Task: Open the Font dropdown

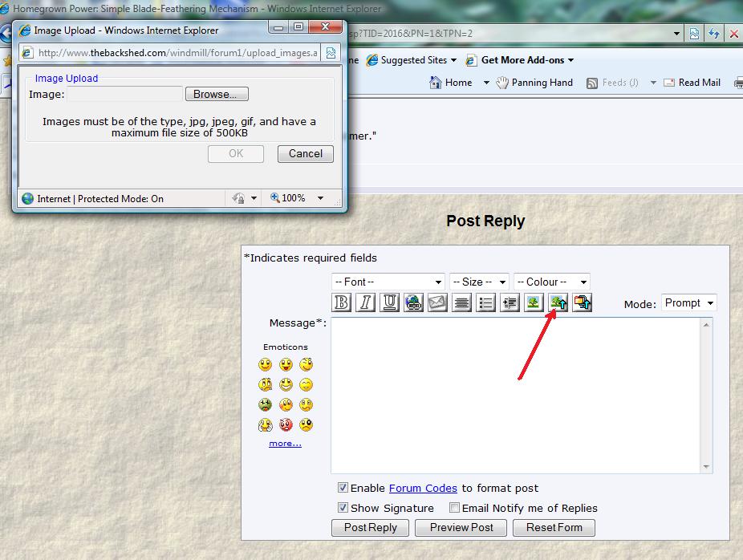Action: click(388, 282)
